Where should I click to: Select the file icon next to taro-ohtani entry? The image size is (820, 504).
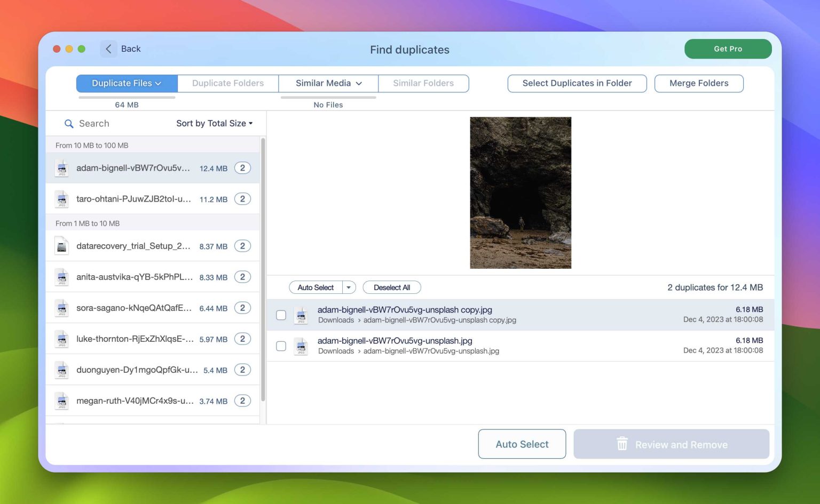pyautogui.click(x=61, y=199)
